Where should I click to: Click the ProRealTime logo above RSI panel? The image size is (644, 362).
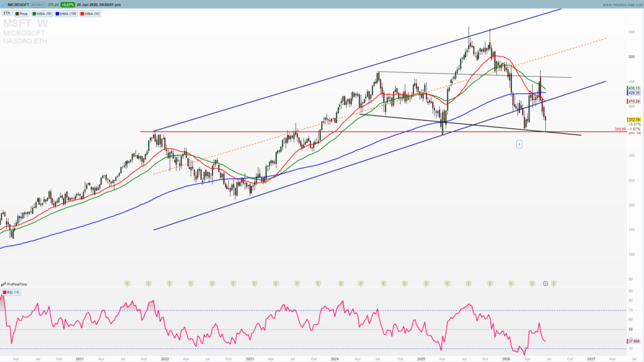coord(14,284)
